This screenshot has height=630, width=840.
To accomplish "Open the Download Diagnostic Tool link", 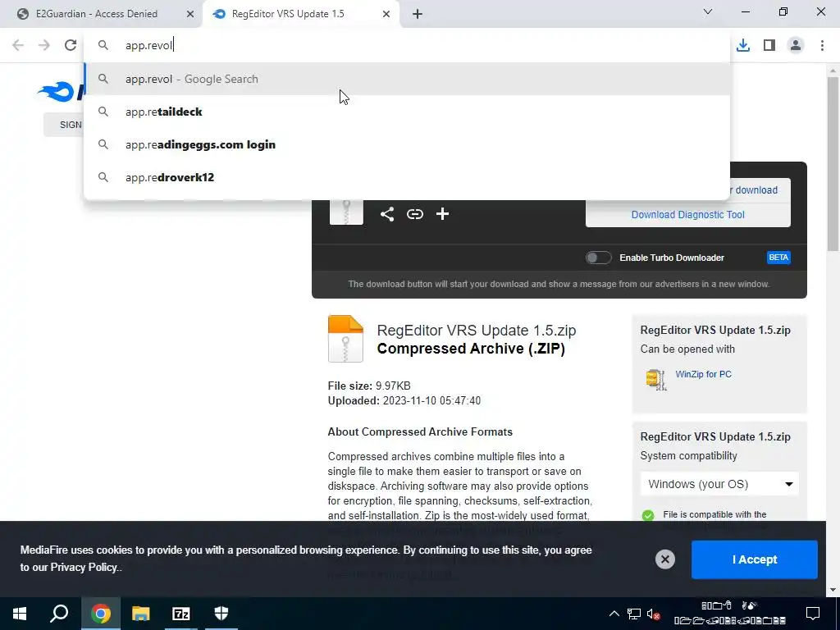I will (x=688, y=215).
